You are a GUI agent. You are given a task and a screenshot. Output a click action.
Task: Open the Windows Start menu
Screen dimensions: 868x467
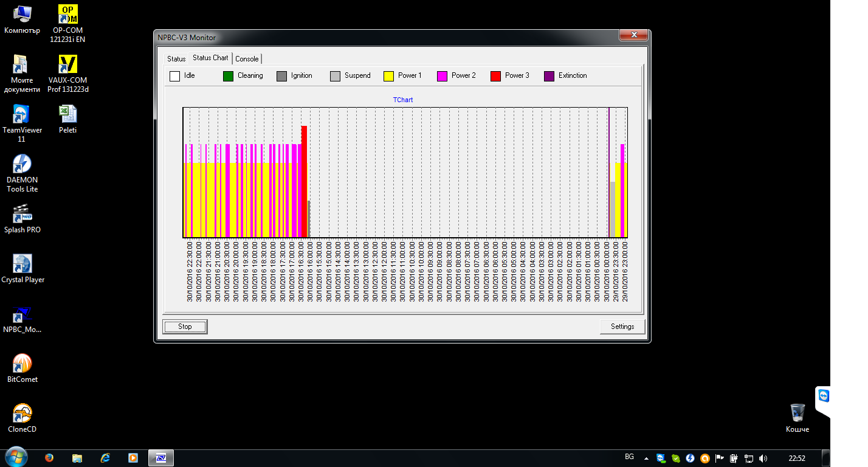click(x=15, y=457)
